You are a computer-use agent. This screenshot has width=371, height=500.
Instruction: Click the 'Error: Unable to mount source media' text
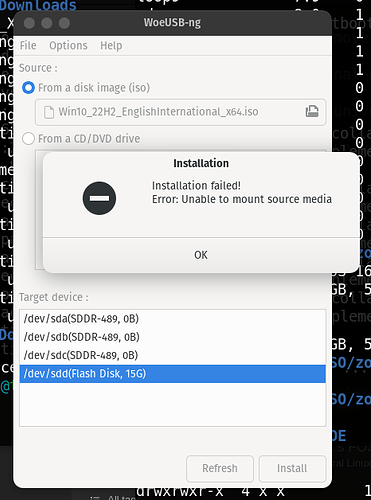click(x=242, y=199)
